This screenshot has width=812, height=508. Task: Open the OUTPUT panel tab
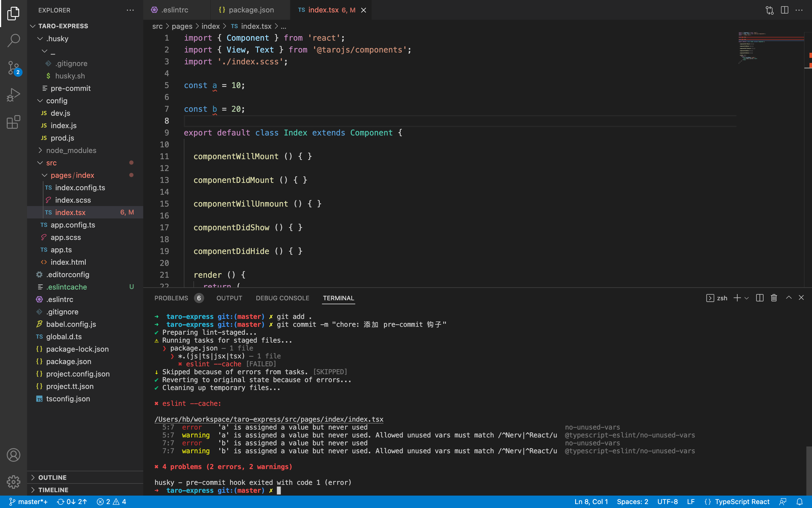tap(229, 298)
